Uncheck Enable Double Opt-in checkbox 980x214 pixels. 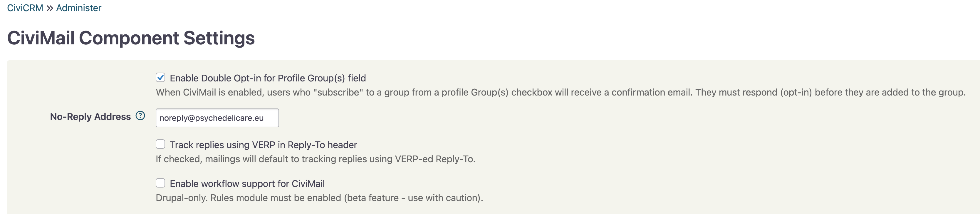tap(161, 78)
